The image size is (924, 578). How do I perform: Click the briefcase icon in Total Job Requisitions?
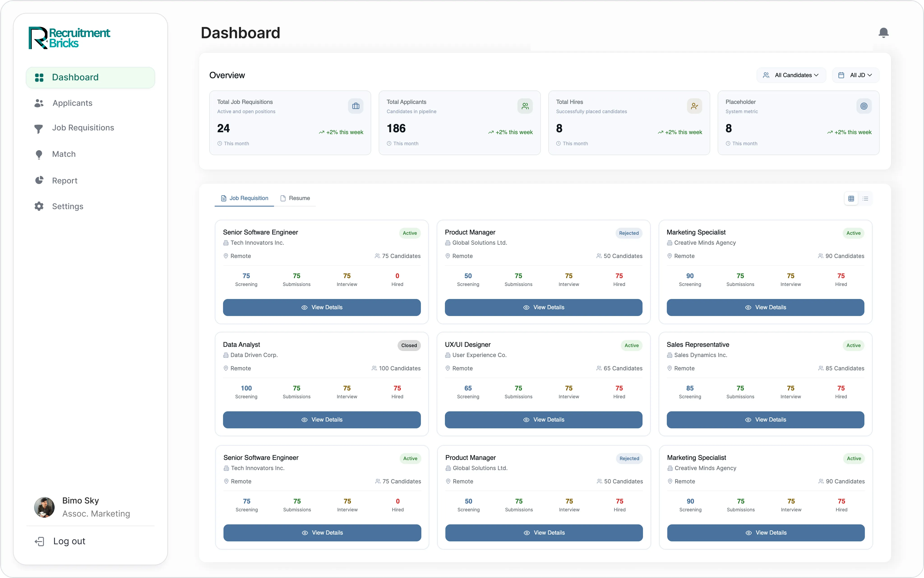click(x=355, y=106)
